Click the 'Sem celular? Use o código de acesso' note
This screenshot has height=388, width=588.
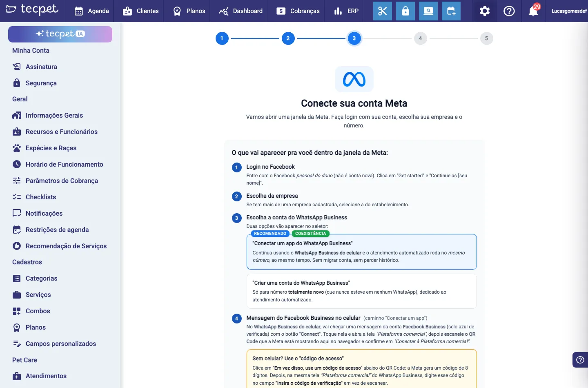tap(361, 369)
